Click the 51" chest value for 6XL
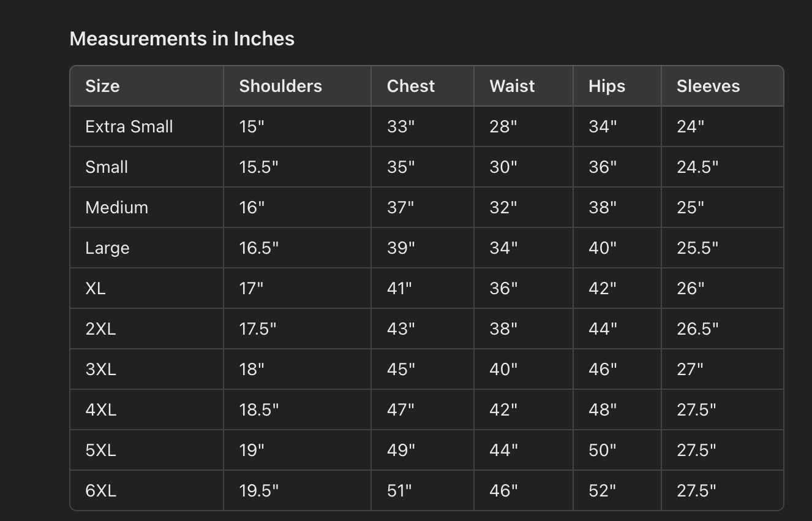 pyautogui.click(x=399, y=490)
